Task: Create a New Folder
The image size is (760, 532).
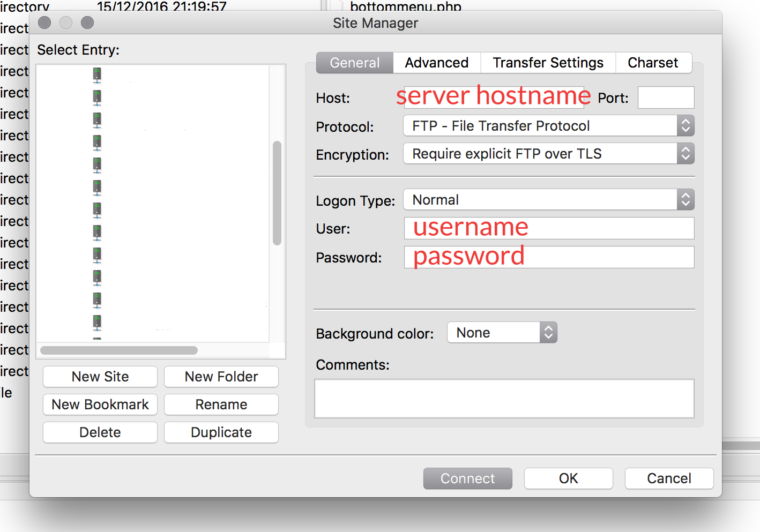Action: 221,377
